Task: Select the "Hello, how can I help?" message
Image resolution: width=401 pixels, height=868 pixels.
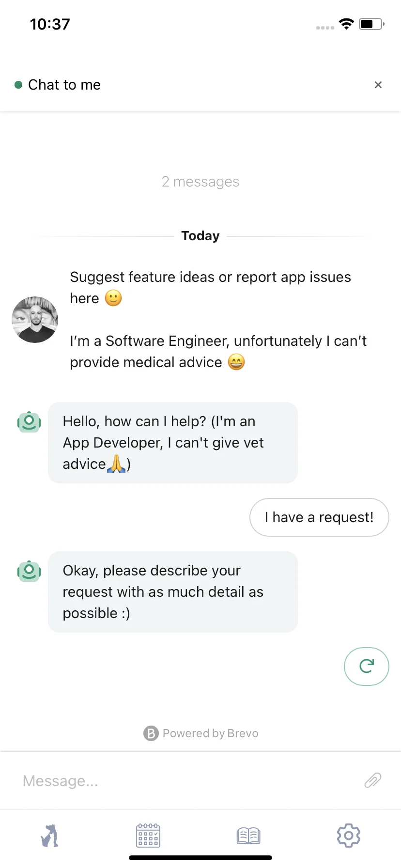Action: coord(173,443)
